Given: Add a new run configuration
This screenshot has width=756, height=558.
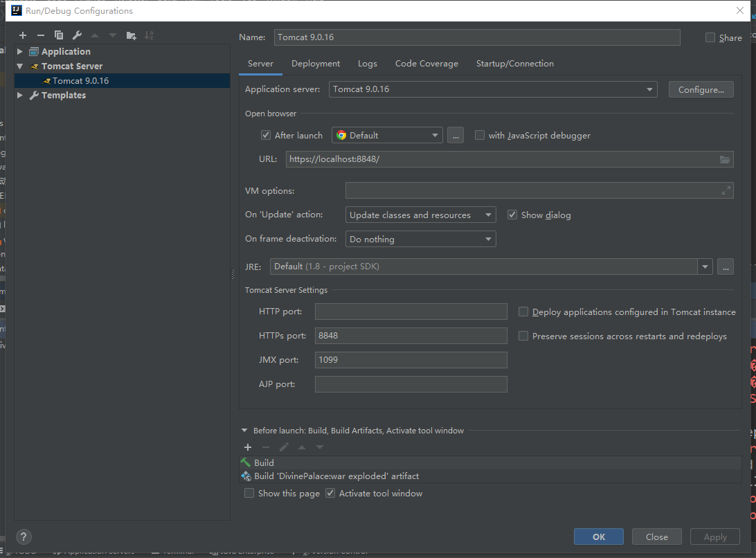Looking at the screenshot, I should 23,35.
